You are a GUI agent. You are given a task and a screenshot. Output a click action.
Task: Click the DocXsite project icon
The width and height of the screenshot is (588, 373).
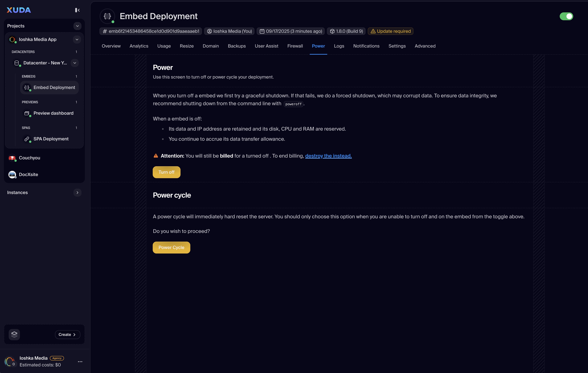(12, 174)
